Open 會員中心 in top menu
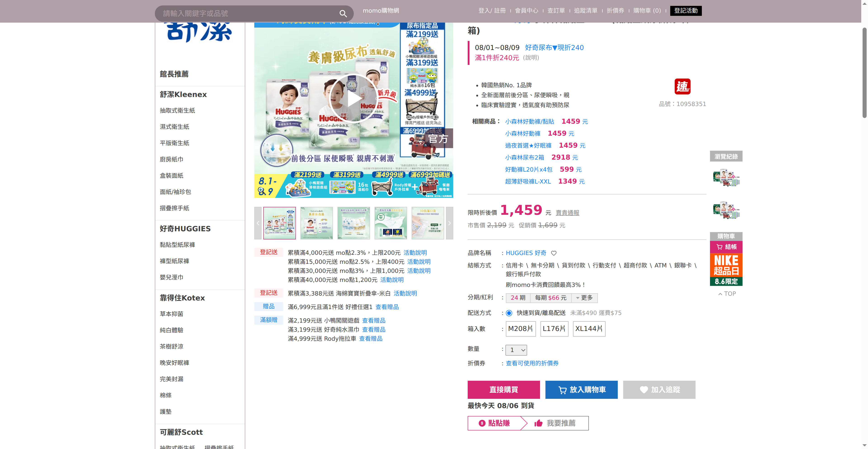The image size is (868, 449). tap(527, 11)
